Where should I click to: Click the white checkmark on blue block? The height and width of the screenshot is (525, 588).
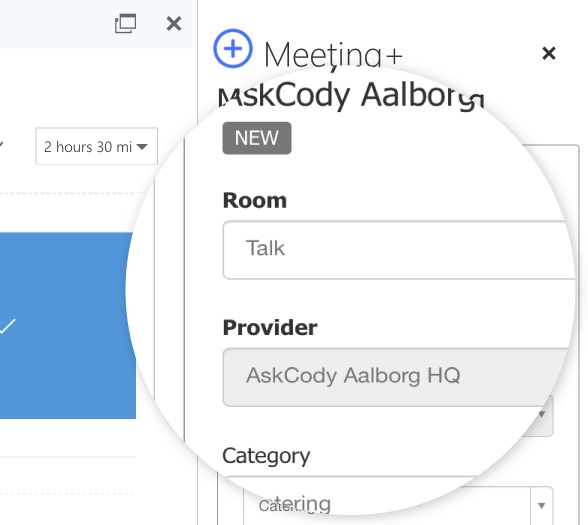pos(8,326)
